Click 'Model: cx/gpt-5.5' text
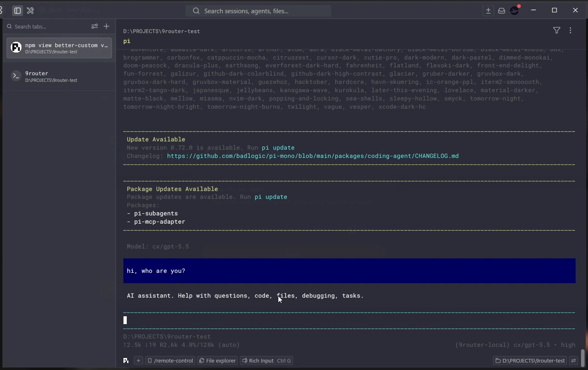Viewport: 588px width, 370px height. [158, 246]
